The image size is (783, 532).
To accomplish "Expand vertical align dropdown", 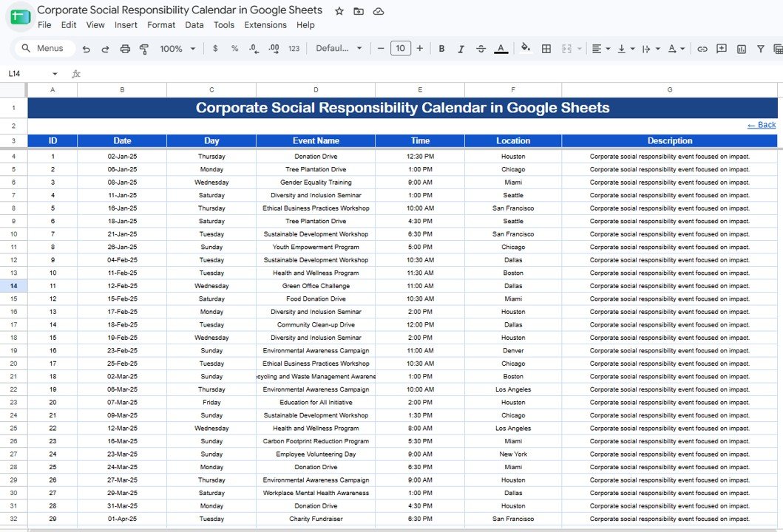I will tap(632, 49).
